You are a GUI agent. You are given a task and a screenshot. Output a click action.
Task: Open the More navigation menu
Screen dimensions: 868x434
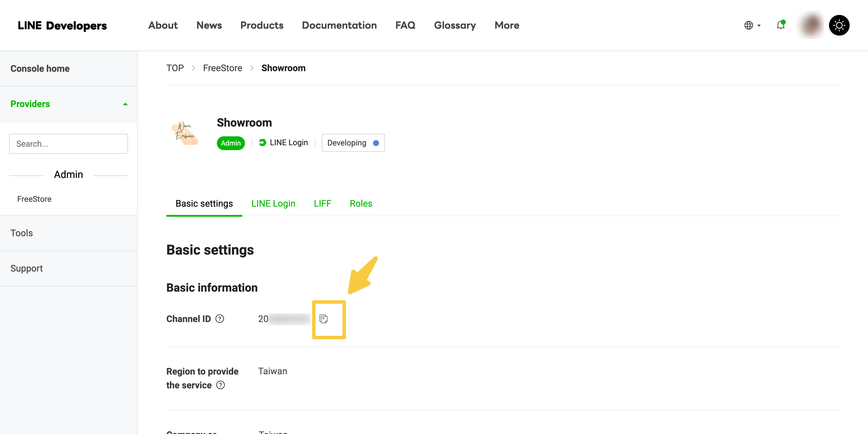507,25
